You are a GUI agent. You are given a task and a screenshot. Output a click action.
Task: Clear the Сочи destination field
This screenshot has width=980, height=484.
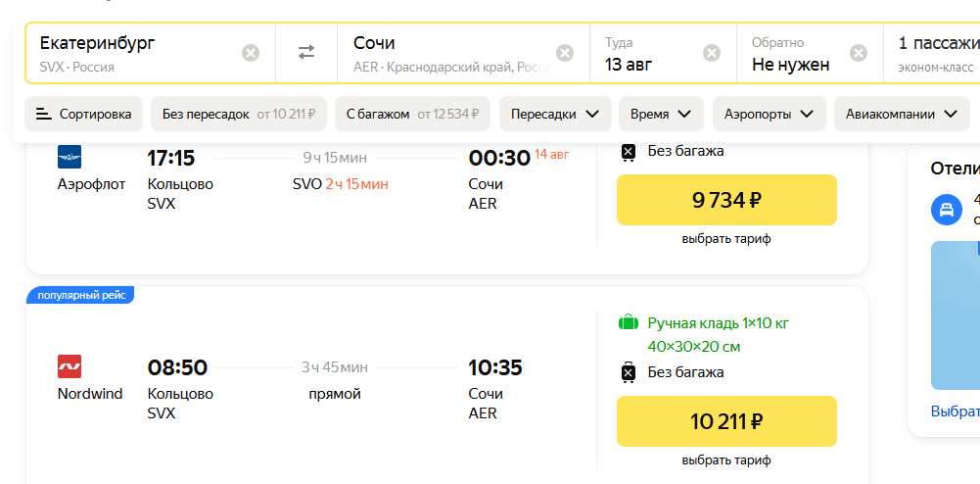[565, 53]
